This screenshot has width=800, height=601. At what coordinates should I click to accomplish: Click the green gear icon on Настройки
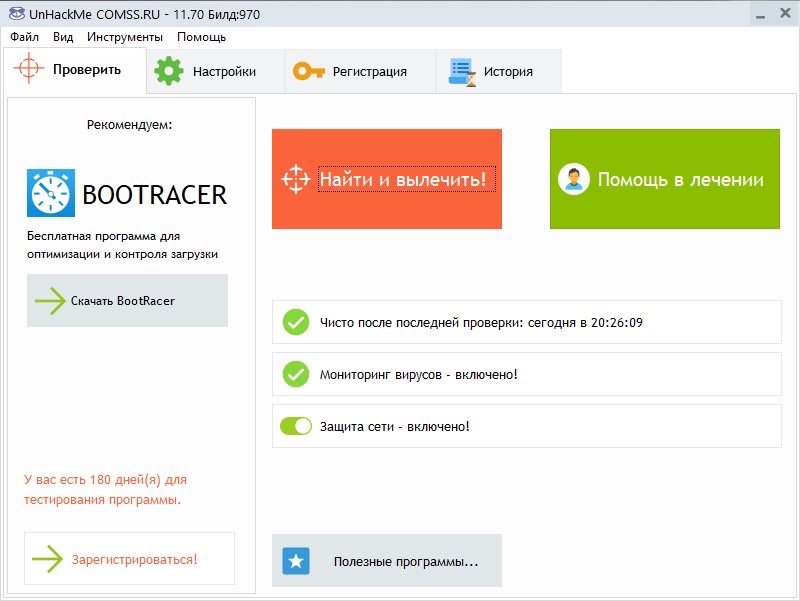click(168, 71)
